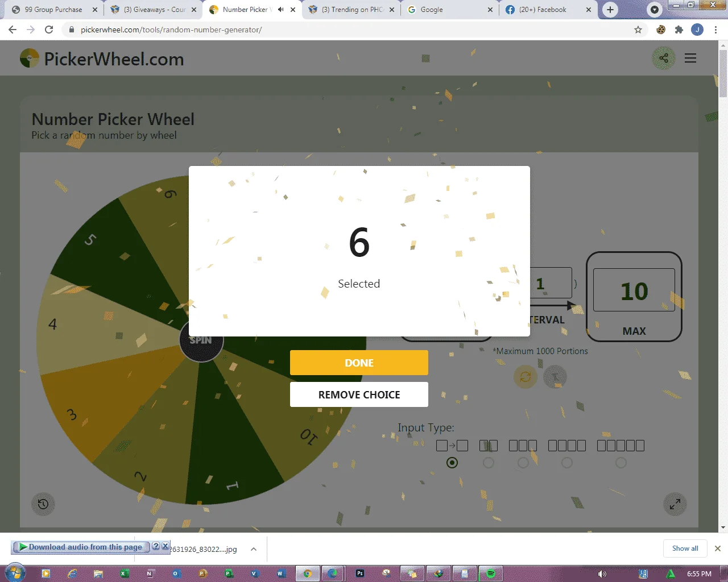Open Excel from the taskbar
This screenshot has width=728, height=582.
point(125,573)
